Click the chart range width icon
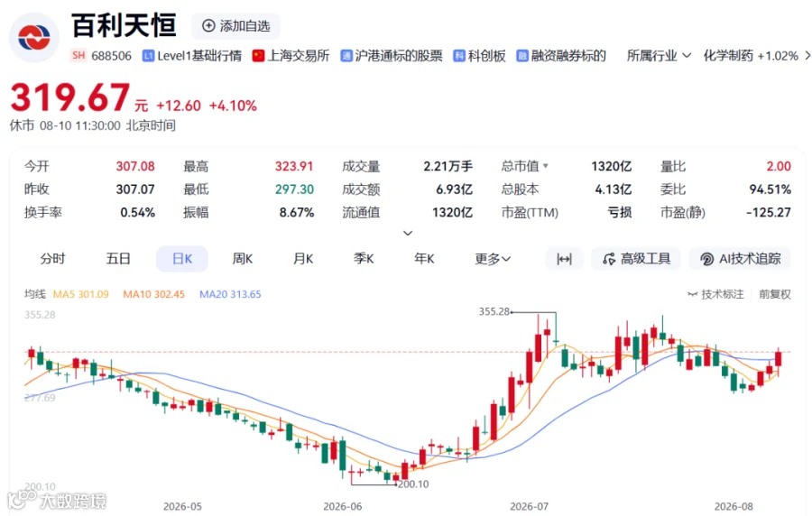The width and height of the screenshot is (812, 516). click(564, 259)
